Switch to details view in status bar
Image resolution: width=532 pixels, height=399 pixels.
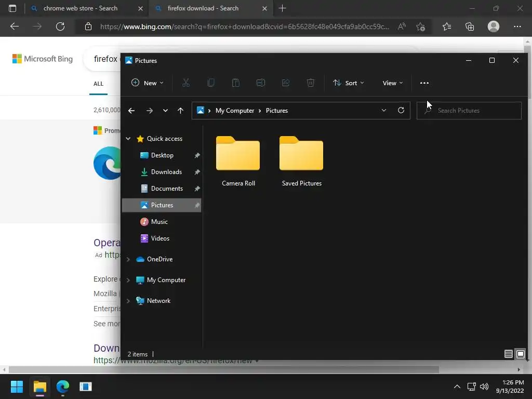(508, 354)
